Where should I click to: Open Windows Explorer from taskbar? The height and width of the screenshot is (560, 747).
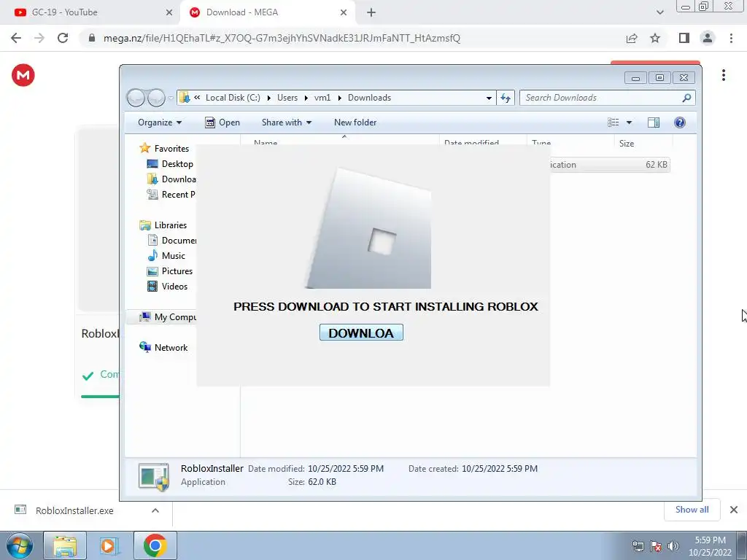[x=65, y=545]
